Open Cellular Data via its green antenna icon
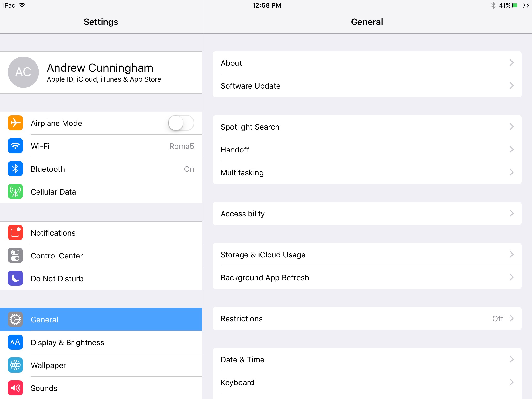The image size is (532, 399). tap(15, 192)
